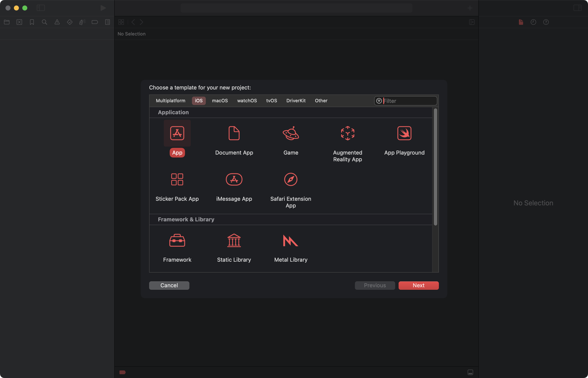This screenshot has width=588, height=378.
Task: Click the Next button
Action: click(418, 285)
